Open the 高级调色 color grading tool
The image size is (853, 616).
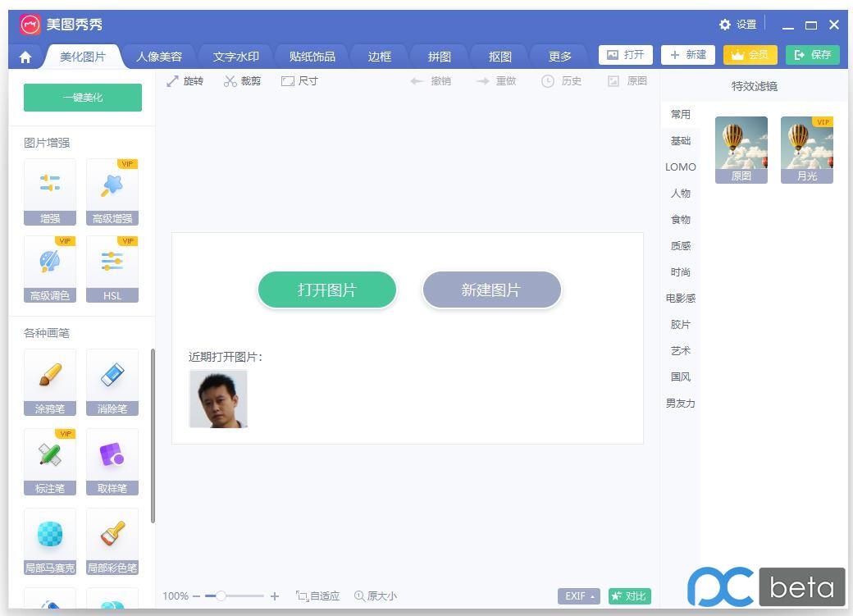point(50,269)
